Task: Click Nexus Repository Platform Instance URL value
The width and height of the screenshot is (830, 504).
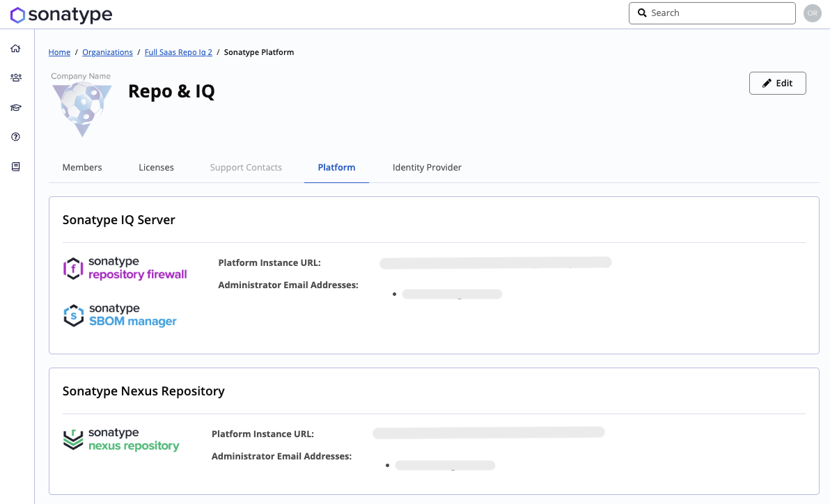Action: 489,433
